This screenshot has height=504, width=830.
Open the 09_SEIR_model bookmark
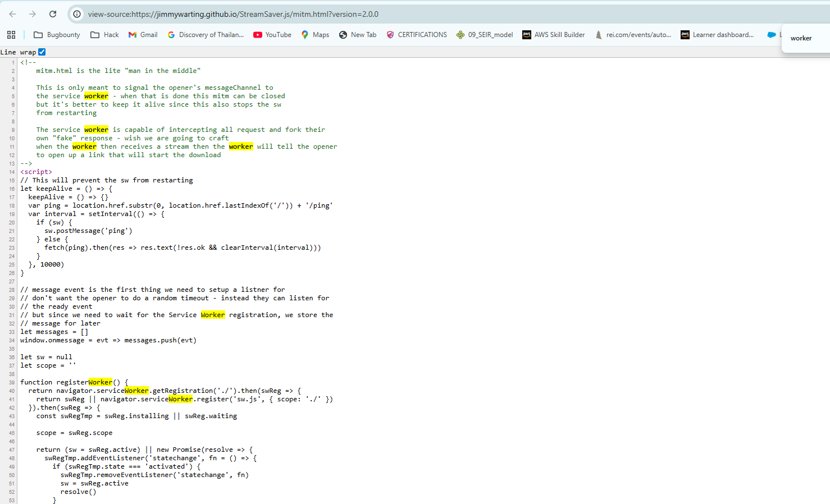coord(485,35)
